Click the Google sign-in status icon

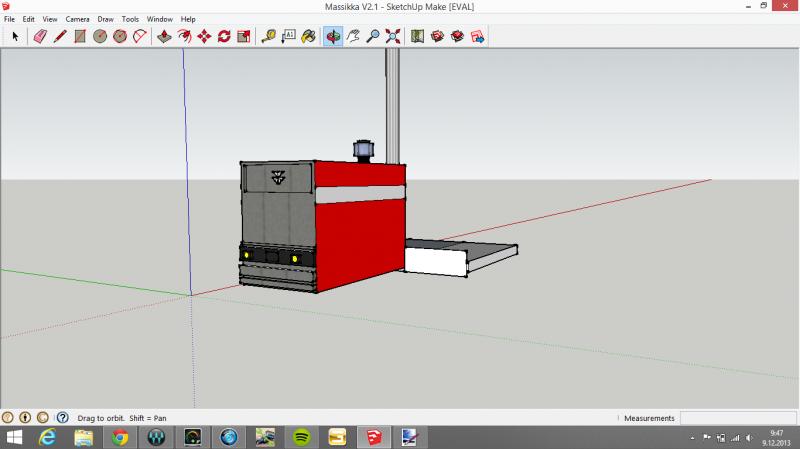point(43,417)
